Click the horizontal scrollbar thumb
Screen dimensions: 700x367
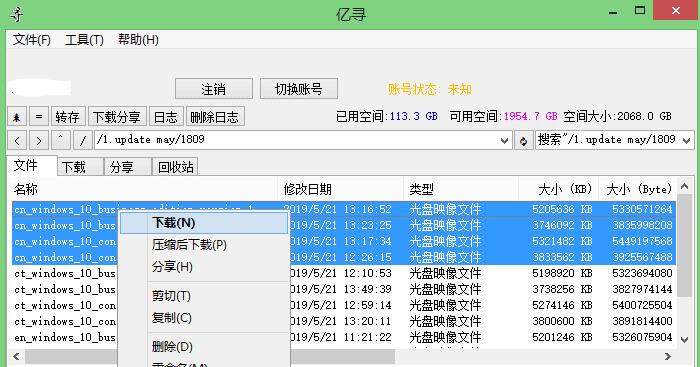[210, 356]
